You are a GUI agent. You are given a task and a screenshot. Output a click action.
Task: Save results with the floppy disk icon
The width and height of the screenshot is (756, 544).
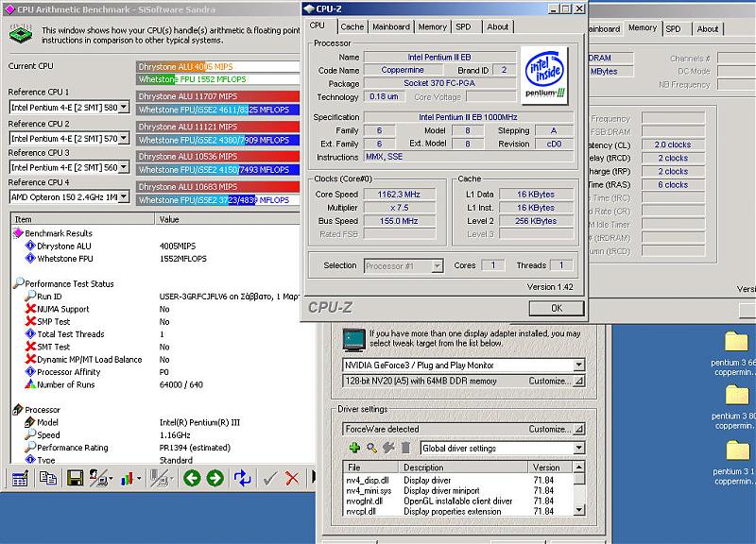point(75,479)
